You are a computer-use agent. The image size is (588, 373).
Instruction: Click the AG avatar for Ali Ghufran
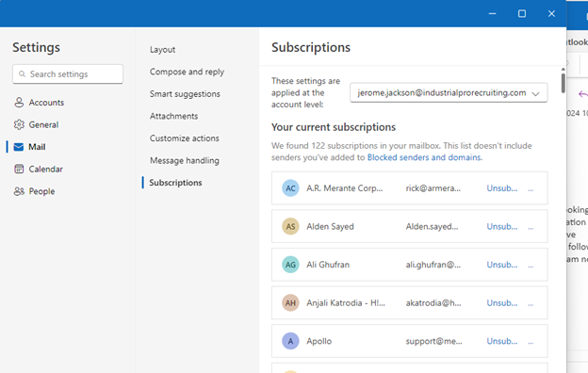coord(290,265)
